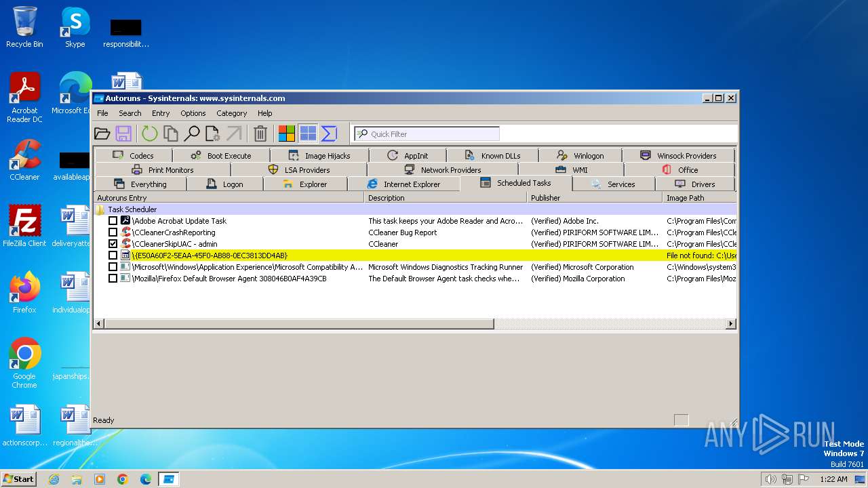This screenshot has height=488, width=868.
Task: Click the Windows Explorer taskbar icon
Action: 77,479
